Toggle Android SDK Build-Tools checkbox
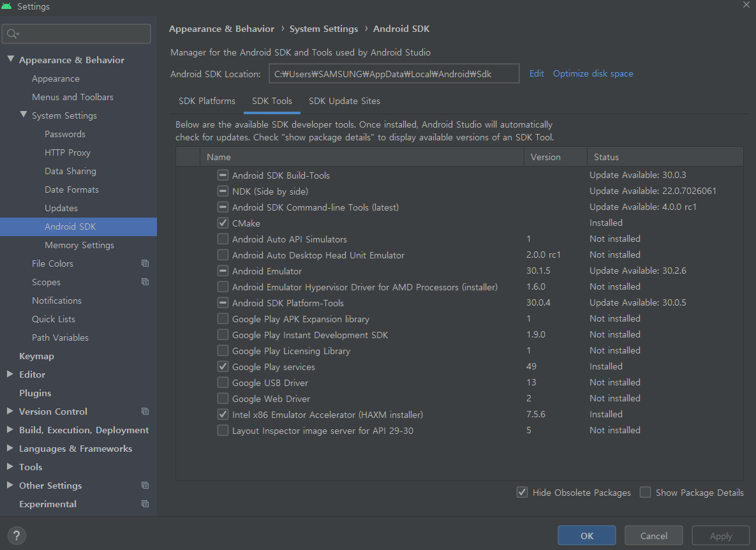The width and height of the screenshot is (756, 550). [x=223, y=175]
